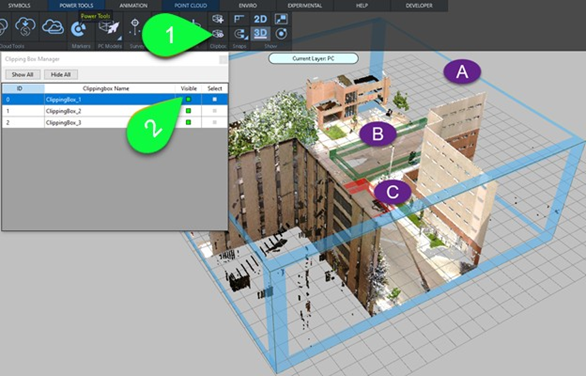Expand the magnet Snaps dropdown arrow
586x376 pixels.
(247, 38)
